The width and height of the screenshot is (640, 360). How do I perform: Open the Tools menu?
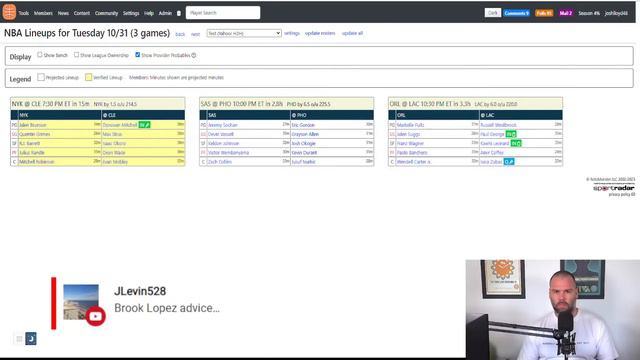click(x=24, y=13)
